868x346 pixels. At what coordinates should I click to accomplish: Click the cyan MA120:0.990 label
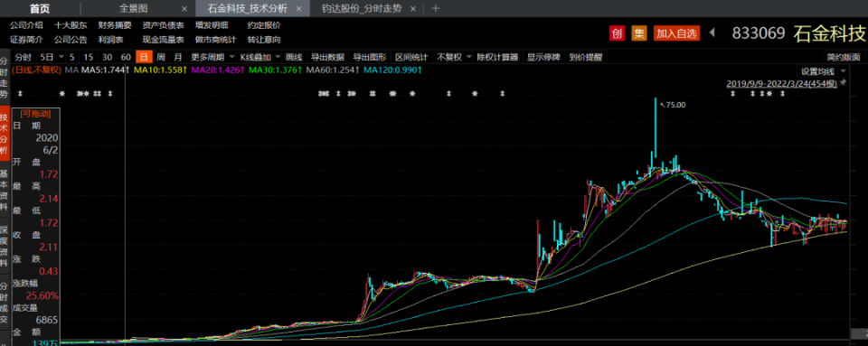tap(393, 70)
